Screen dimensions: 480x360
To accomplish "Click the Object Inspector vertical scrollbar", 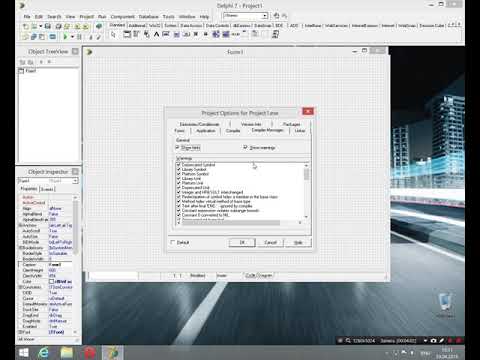I will 75,227.
